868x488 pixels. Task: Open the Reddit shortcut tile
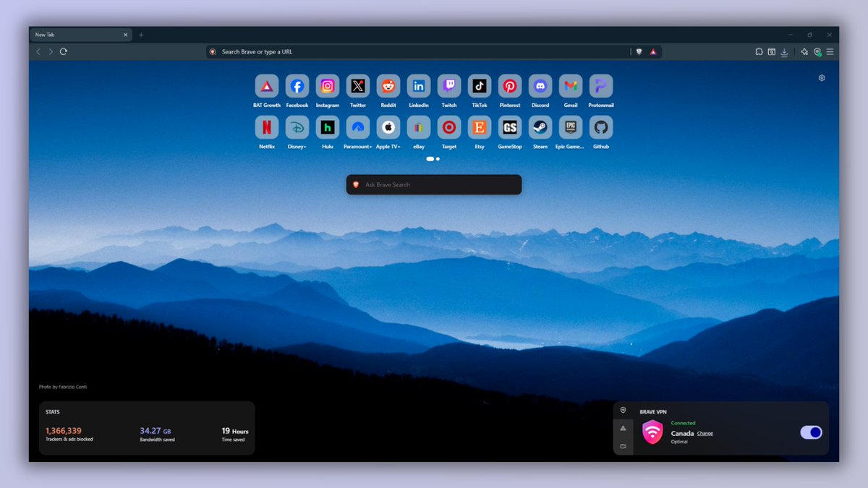(x=388, y=86)
